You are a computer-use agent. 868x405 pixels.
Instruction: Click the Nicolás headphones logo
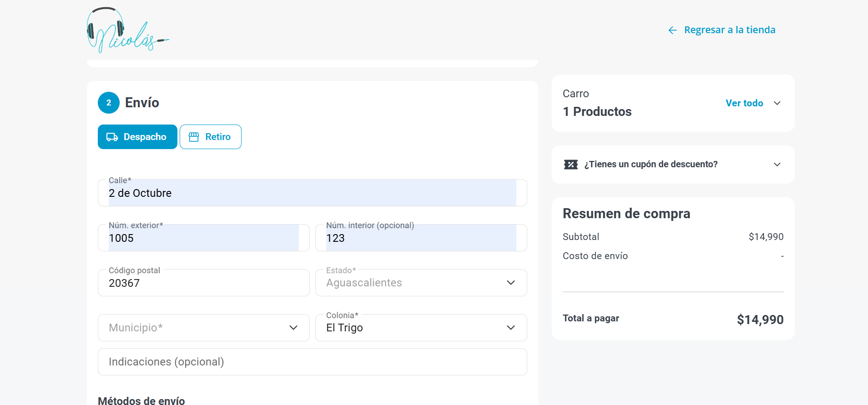(x=128, y=30)
